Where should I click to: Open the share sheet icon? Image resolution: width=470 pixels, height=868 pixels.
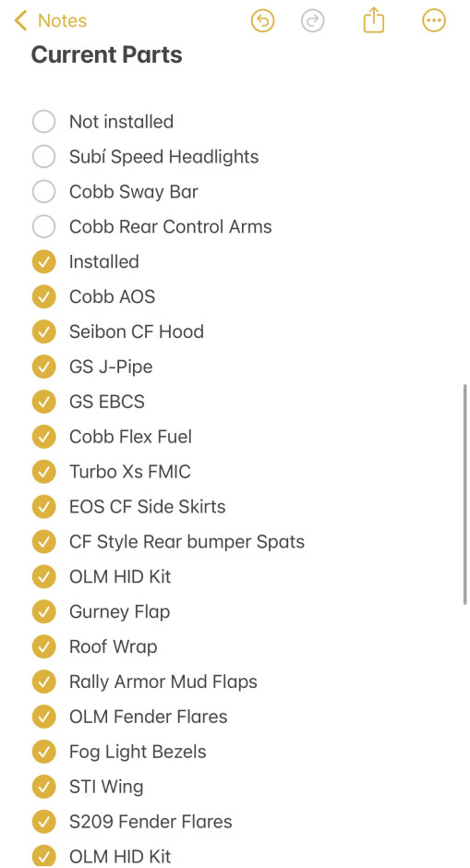tap(374, 20)
